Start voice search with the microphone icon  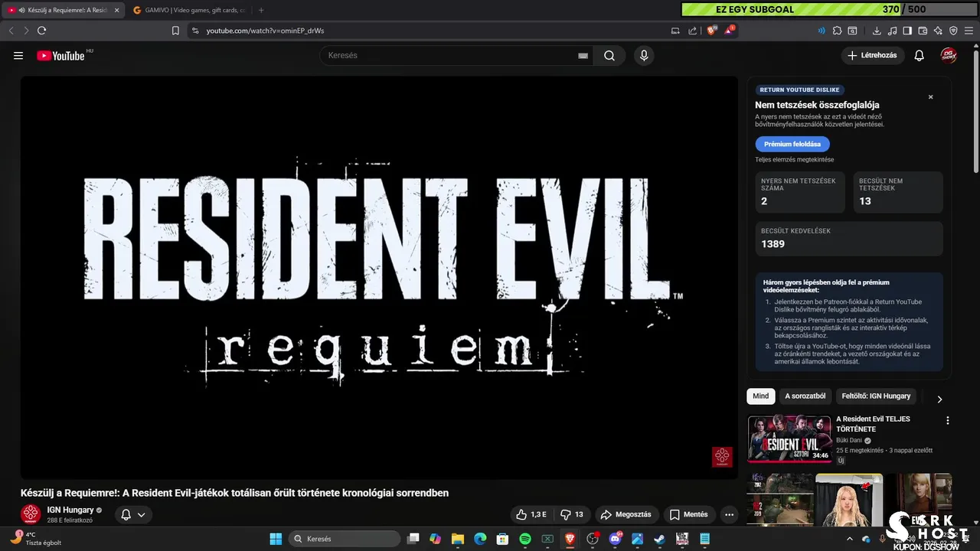pos(644,55)
